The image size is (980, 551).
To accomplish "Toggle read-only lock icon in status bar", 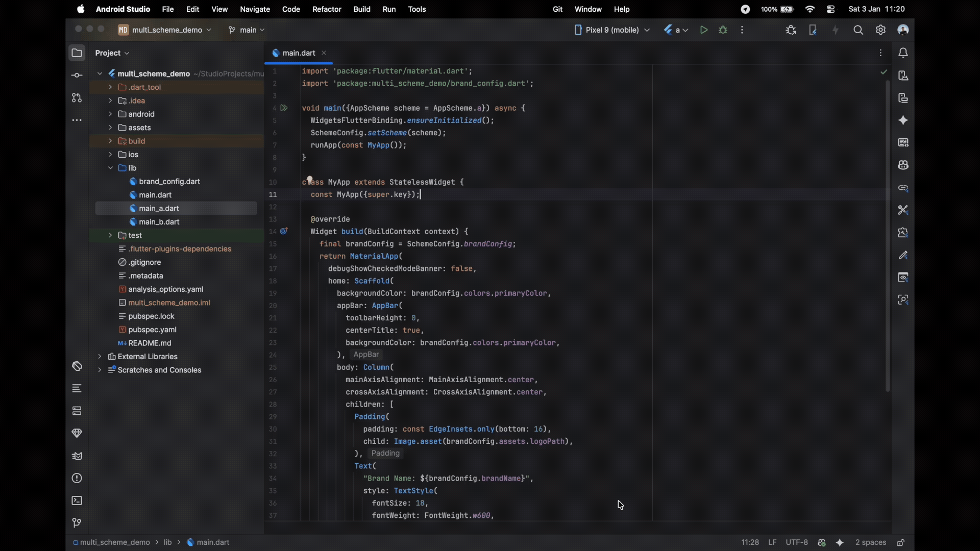I will 901,542.
